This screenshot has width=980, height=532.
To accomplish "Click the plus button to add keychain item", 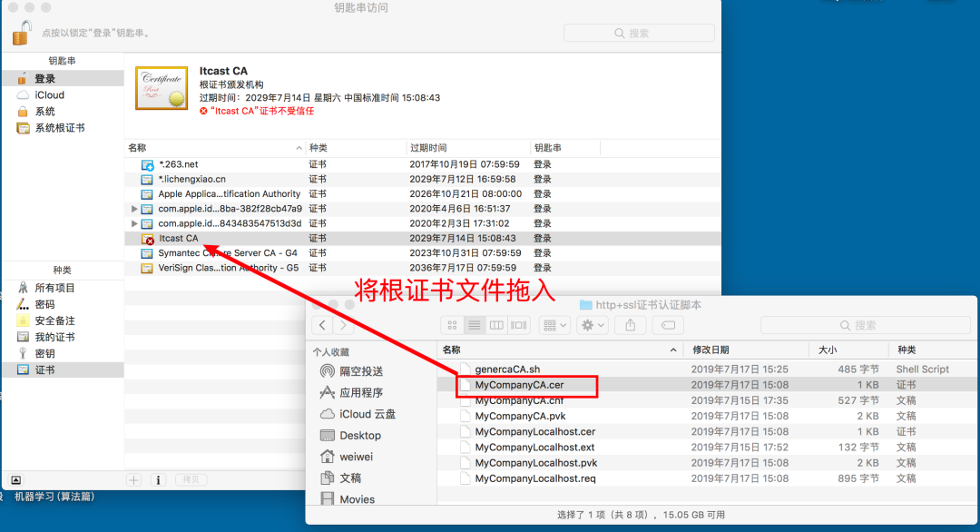I will (x=133, y=479).
